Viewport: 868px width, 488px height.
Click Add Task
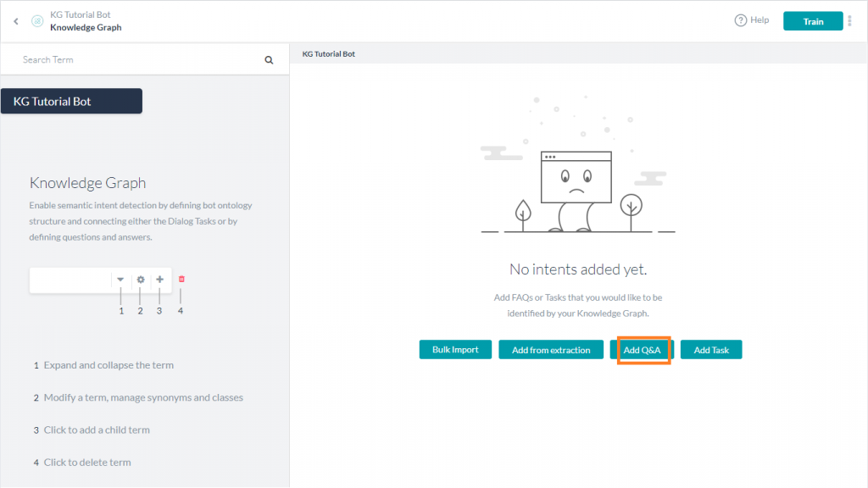click(710, 349)
